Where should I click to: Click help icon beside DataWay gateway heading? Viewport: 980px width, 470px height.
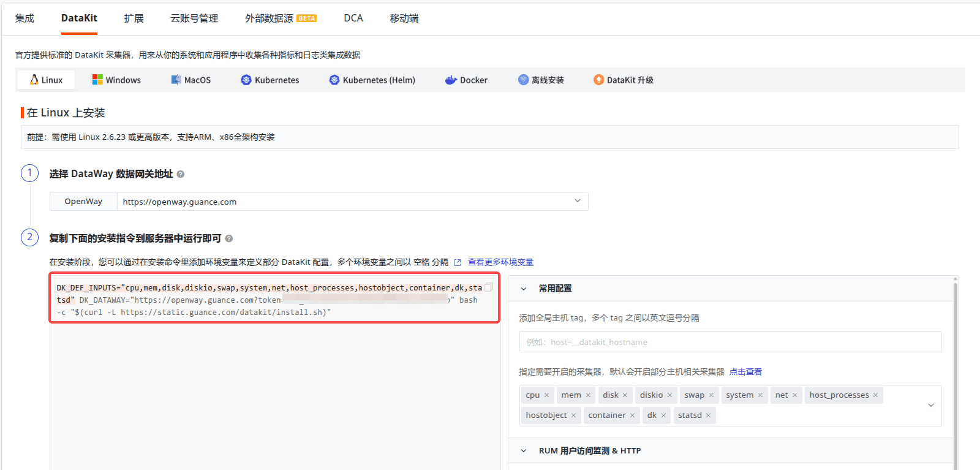point(181,174)
